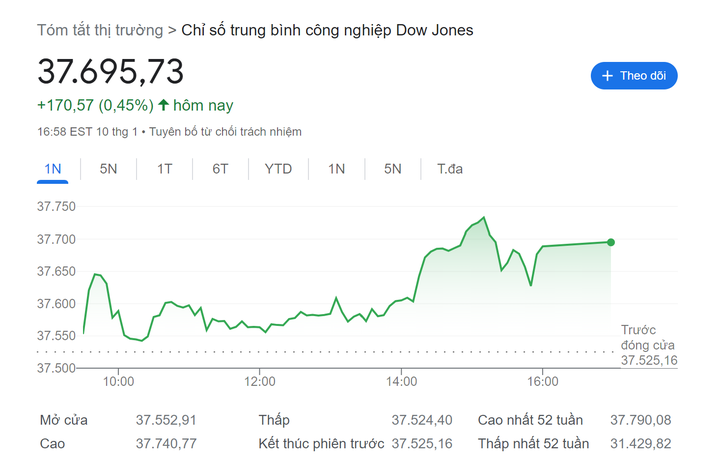Click the Chỉ số trung bình công nghiệp Dow Jones title

pos(328,30)
